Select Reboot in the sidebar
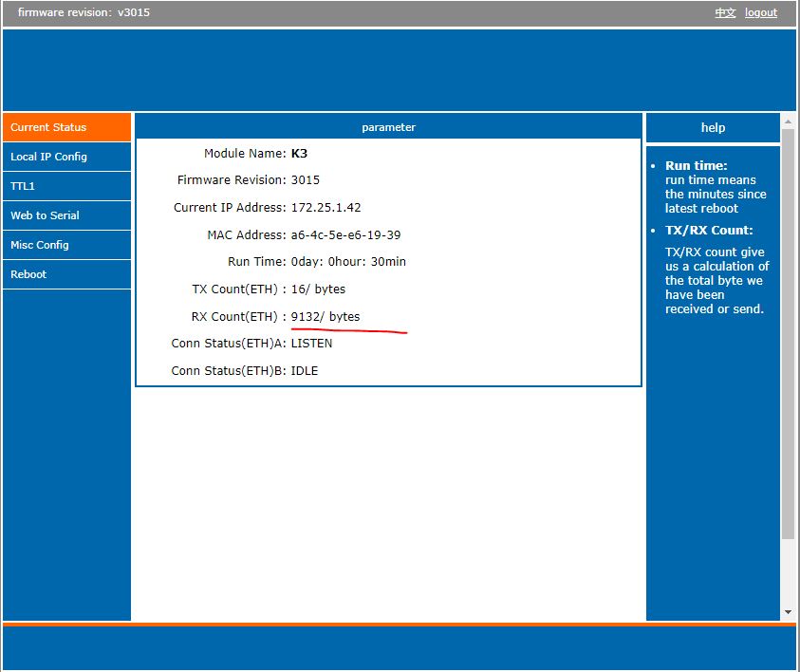The height and width of the screenshot is (672, 800). (x=66, y=274)
